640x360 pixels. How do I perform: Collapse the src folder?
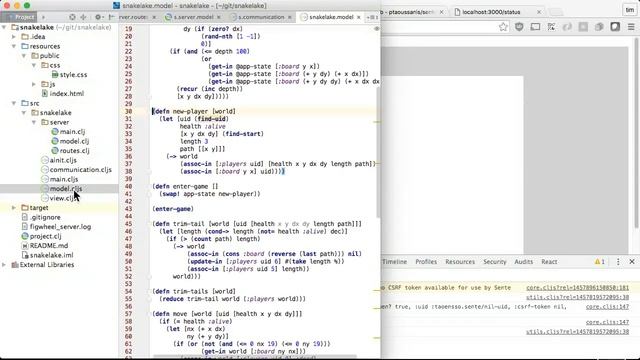pos(14,103)
